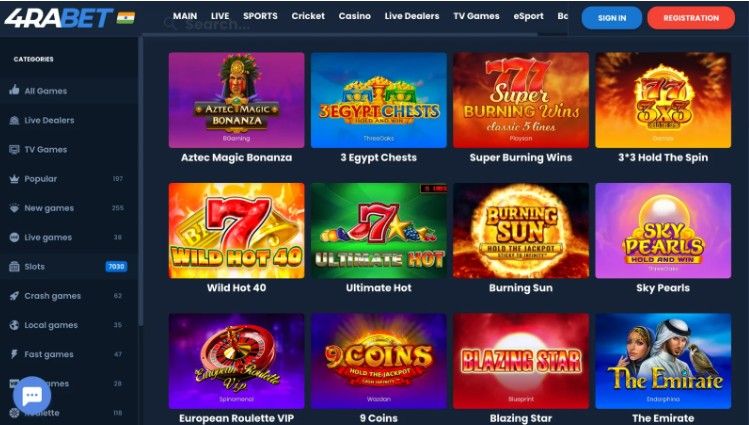The height and width of the screenshot is (425, 749).
Task: Click the India flag language selector
Action: click(x=126, y=18)
